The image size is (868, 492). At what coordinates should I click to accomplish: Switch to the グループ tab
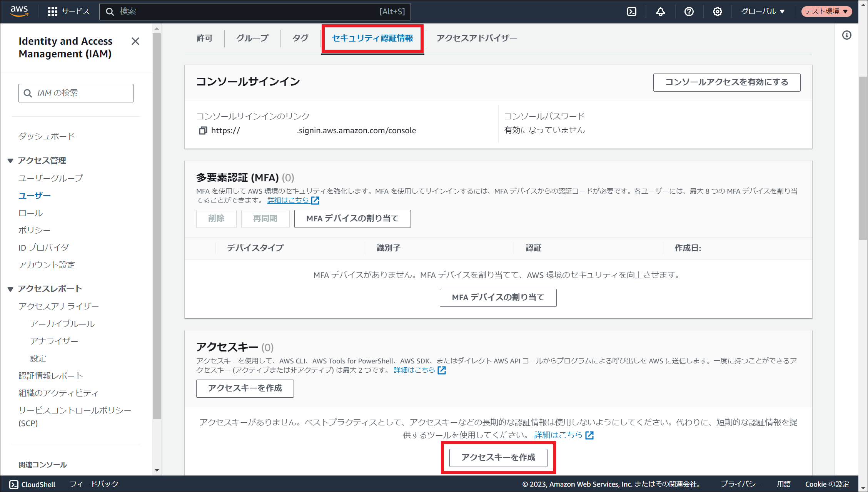click(252, 38)
